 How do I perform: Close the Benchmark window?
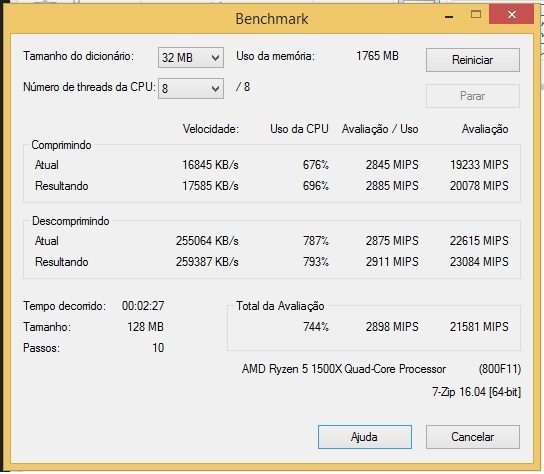pyautogui.click(x=511, y=15)
